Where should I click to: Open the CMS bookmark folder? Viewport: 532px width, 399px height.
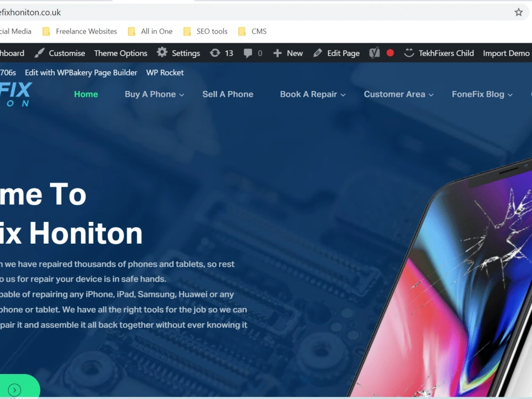tap(252, 31)
